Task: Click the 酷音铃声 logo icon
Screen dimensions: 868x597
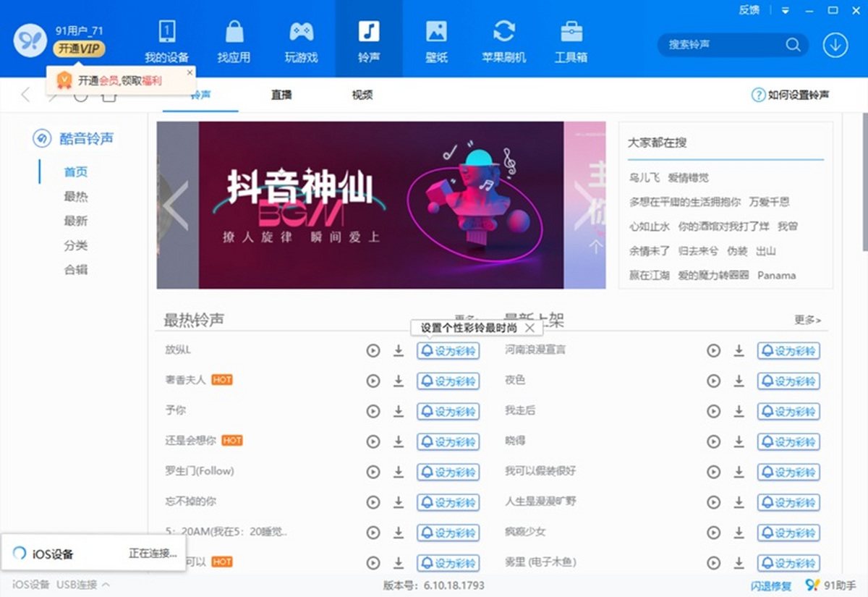Action: pyautogui.click(x=42, y=138)
